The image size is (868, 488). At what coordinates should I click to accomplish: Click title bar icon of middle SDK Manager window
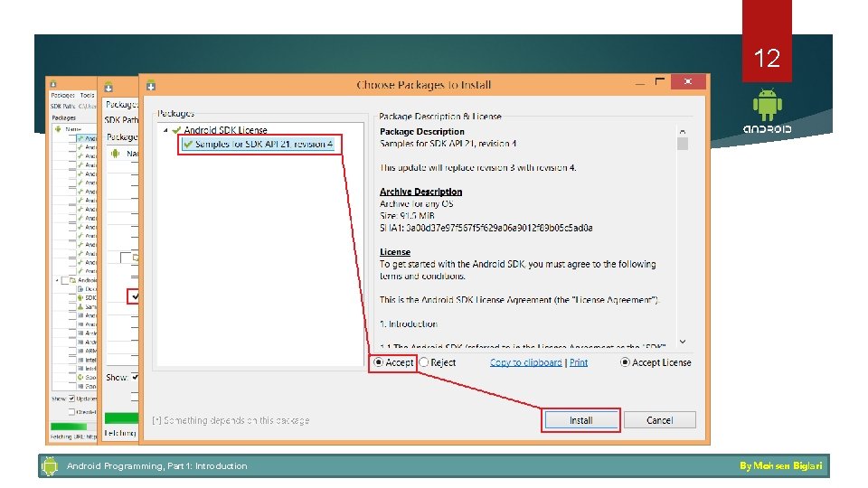point(108,87)
